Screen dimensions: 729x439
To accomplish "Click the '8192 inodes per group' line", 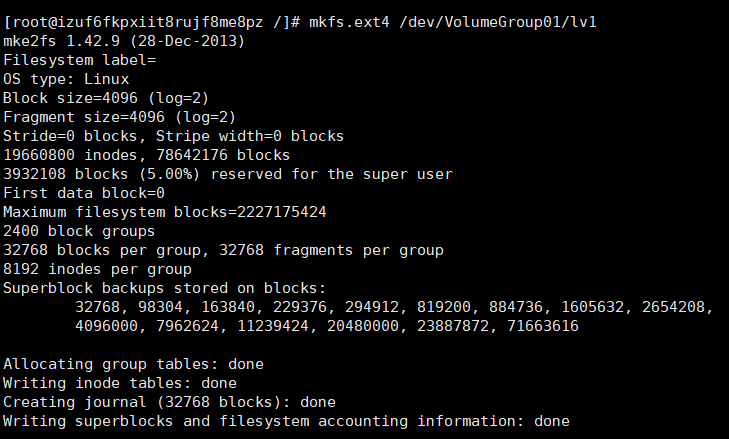I will click(98, 269).
